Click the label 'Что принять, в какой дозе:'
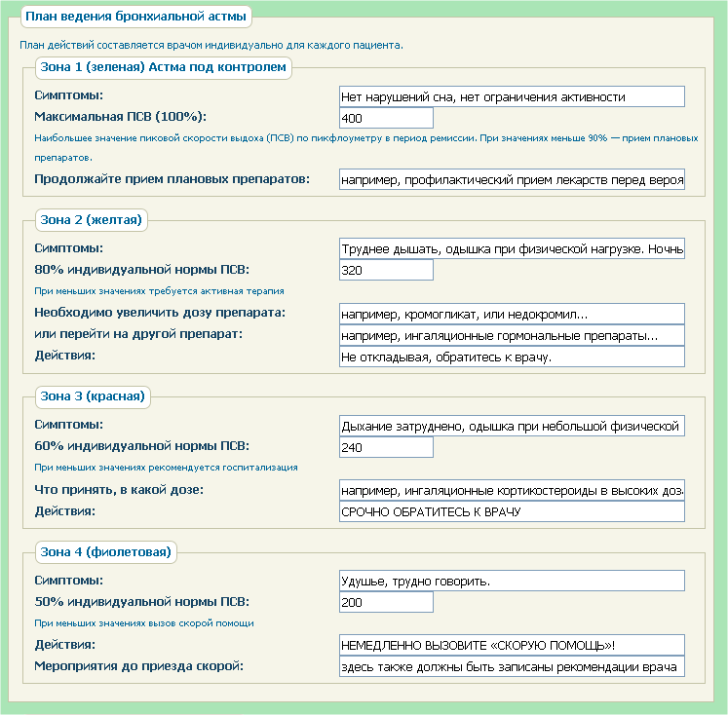 119,490
